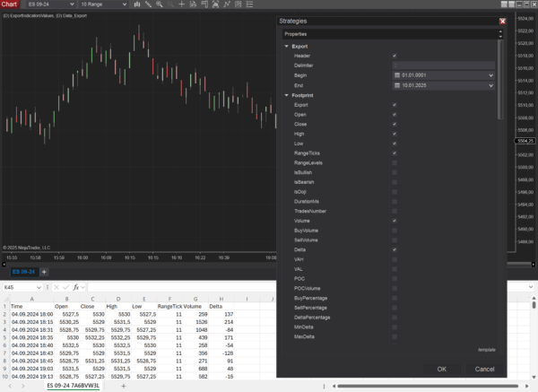This screenshot has width=538, height=392.
Task: Add a new spreadsheet sheet with plus
Action: click(124, 386)
